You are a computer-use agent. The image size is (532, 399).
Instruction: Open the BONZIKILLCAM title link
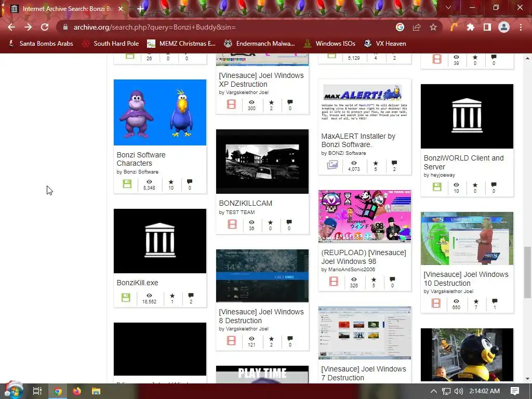(246, 203)
